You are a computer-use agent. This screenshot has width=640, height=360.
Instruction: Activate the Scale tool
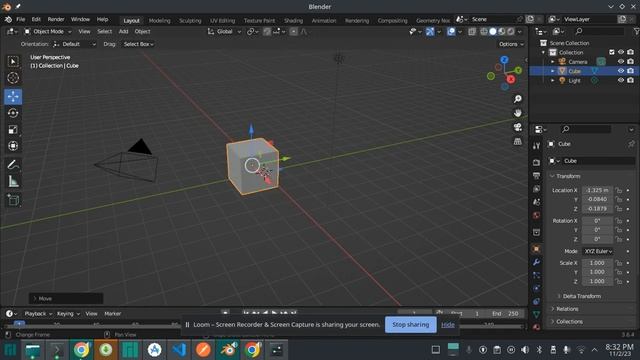coord(13,130)
